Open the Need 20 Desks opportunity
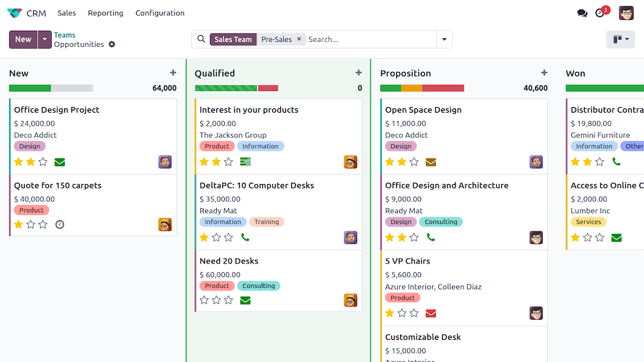 tap(229, 261)
